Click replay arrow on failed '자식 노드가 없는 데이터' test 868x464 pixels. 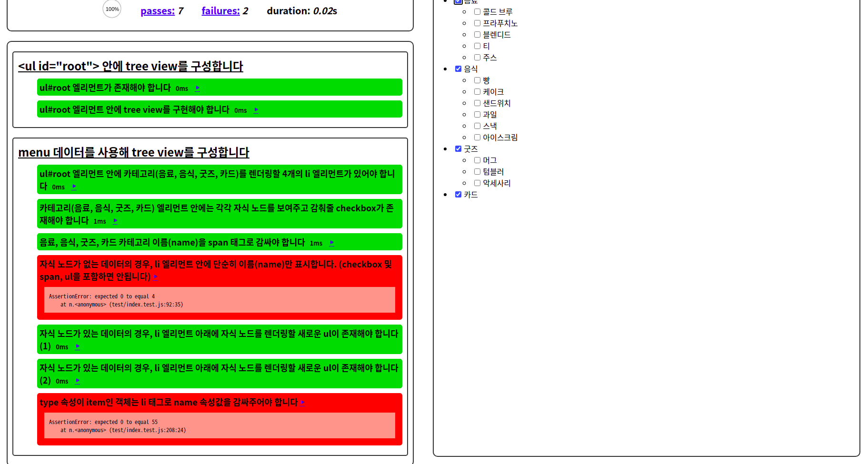pos(156,276)
